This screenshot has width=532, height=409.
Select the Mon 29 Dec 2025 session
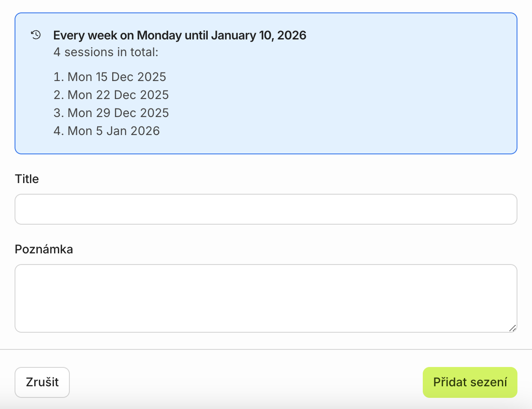point(118,113)
